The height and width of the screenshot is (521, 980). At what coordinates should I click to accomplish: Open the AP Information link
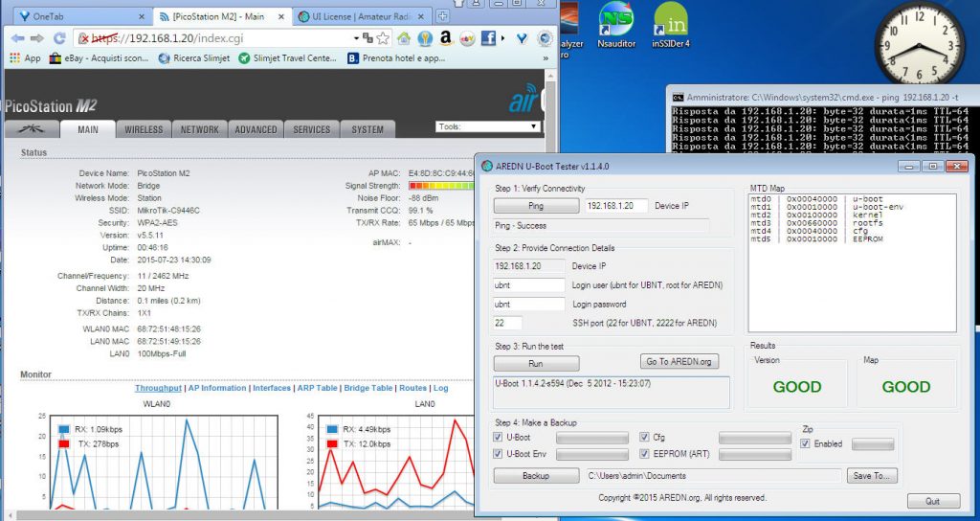pos(217,388)
